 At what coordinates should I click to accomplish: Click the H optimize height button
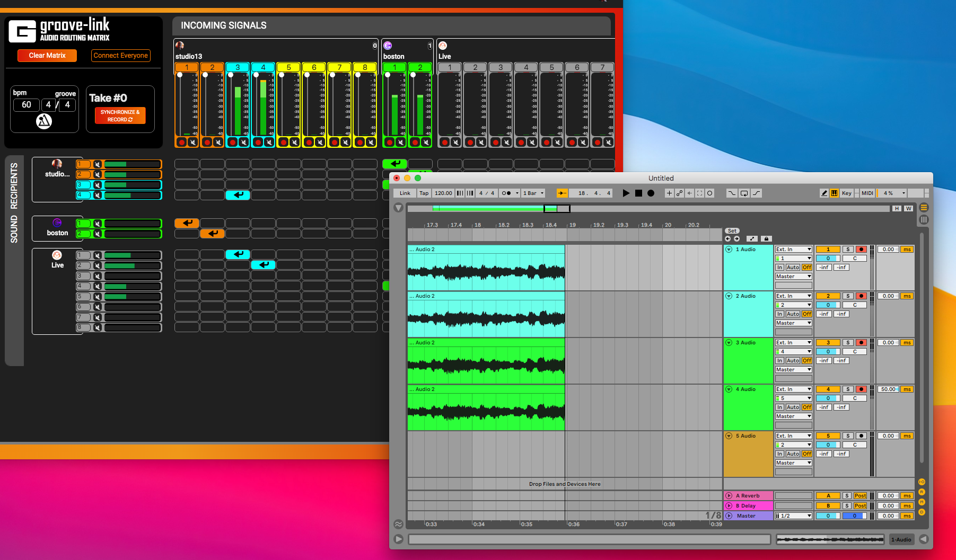click(x=897, y=209)
